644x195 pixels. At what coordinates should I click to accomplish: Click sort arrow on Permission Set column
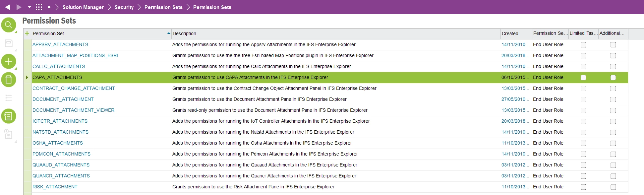[x=169, y=33]
